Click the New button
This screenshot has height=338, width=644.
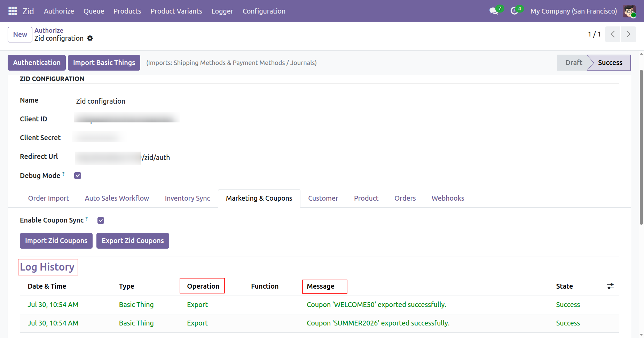coord(20,34)
